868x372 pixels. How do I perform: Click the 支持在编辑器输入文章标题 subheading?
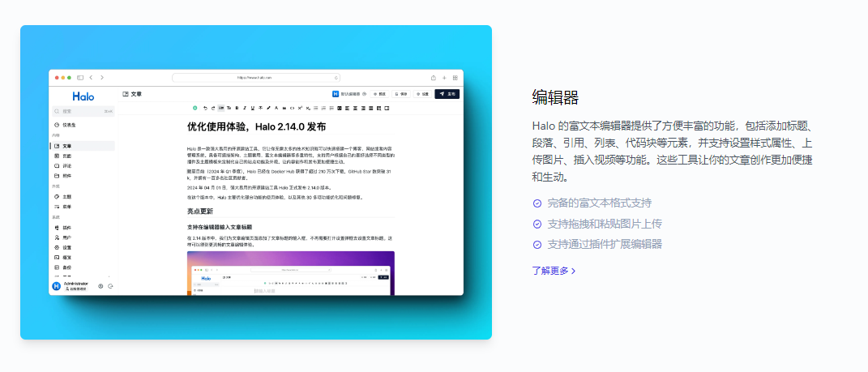tap(220, 227)
